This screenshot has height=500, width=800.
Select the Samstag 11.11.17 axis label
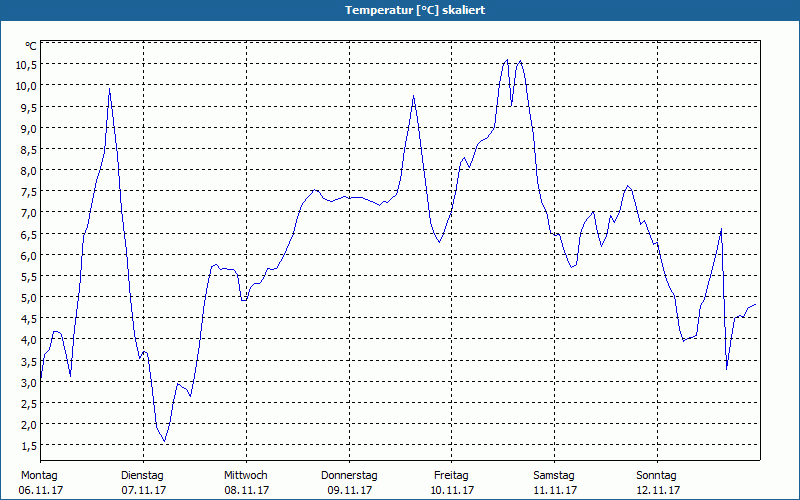pos(555,483)
